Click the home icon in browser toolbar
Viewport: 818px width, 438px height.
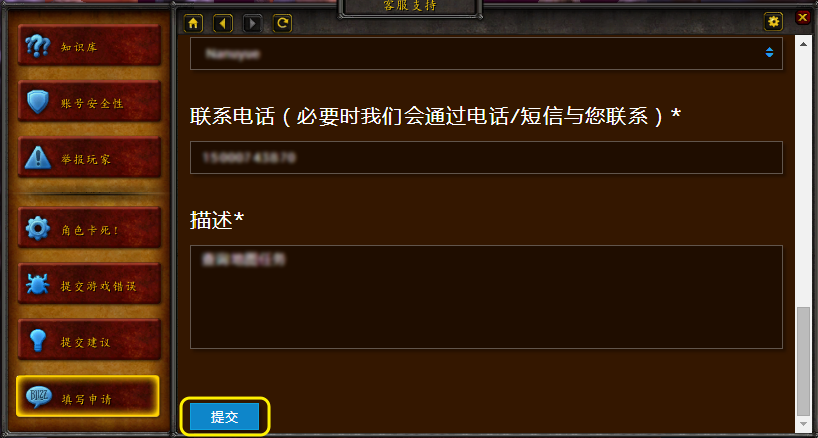tap(193, 23)
